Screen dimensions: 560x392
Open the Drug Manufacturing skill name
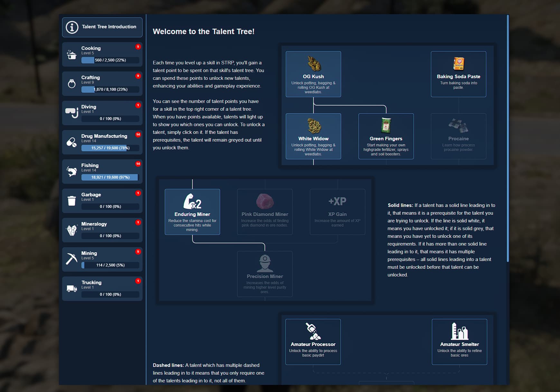pos(104,136)
